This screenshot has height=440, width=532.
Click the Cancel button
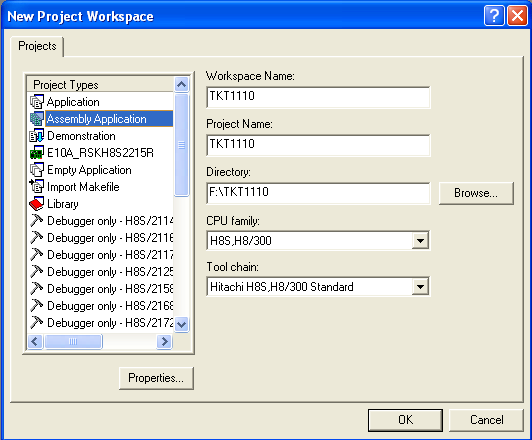pos(486,420)
